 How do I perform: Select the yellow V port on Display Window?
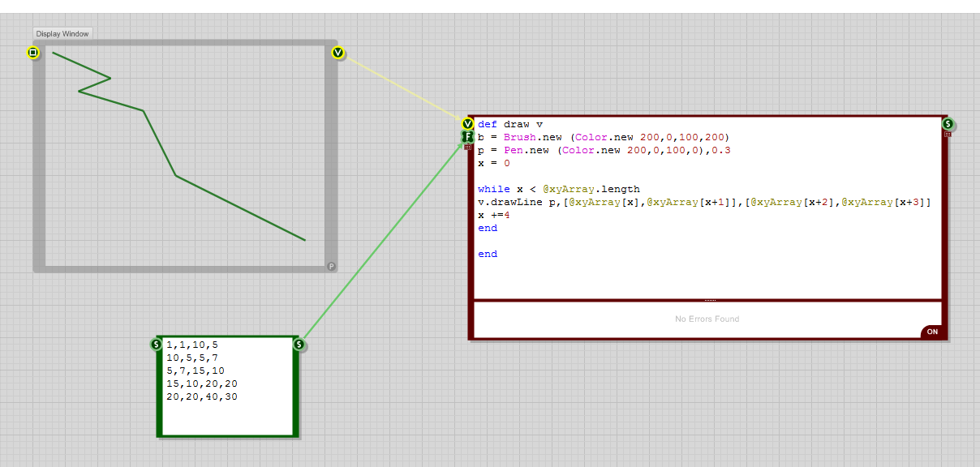click(x=338, y=53)
